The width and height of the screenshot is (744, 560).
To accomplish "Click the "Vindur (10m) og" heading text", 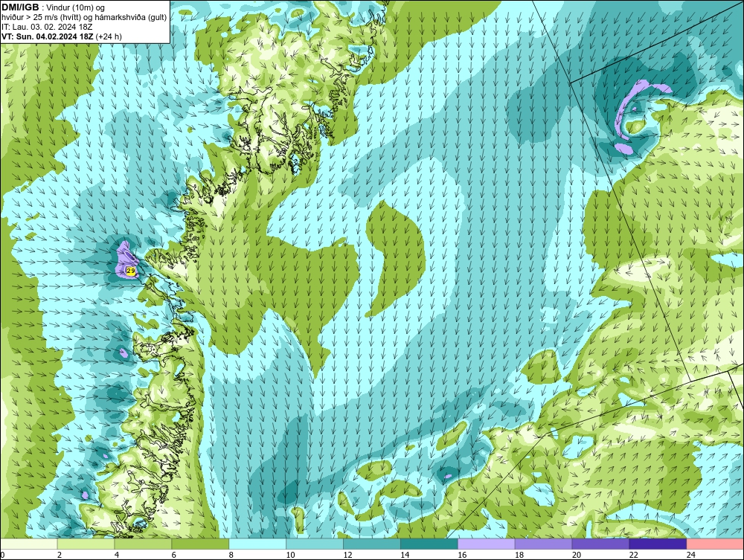I will 76,8.
